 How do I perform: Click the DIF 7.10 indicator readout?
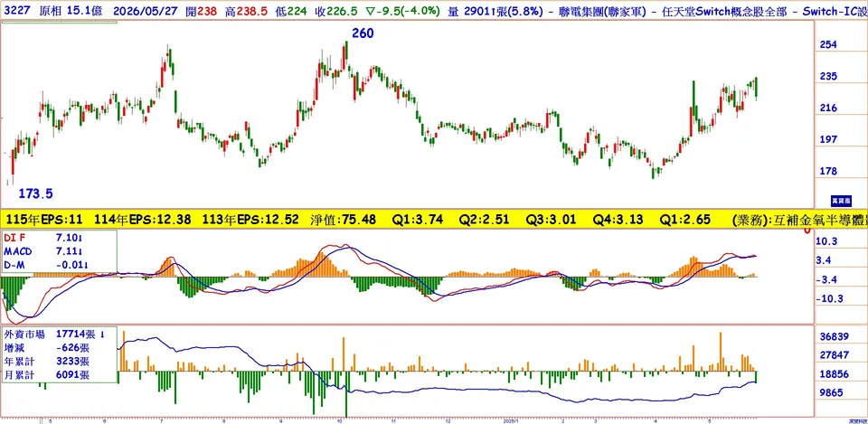click(x=45, y=238)
